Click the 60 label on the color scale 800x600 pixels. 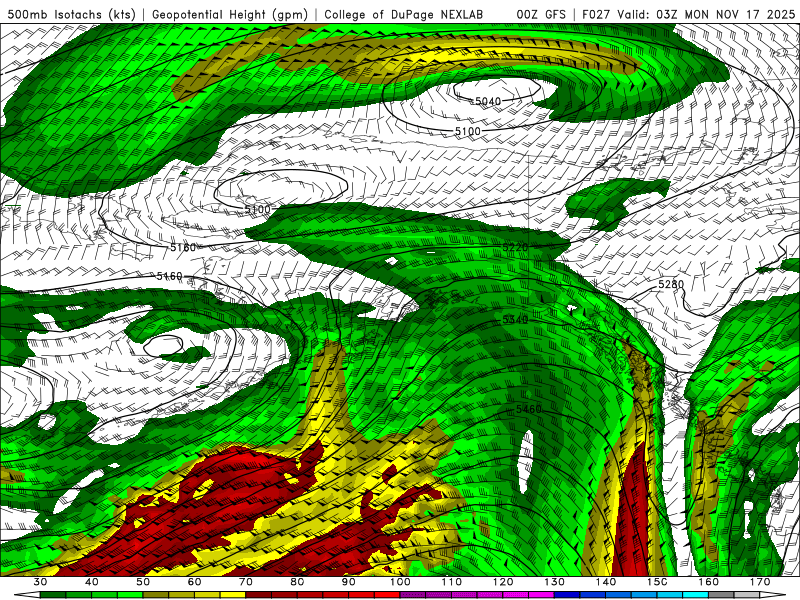(194, 582)
